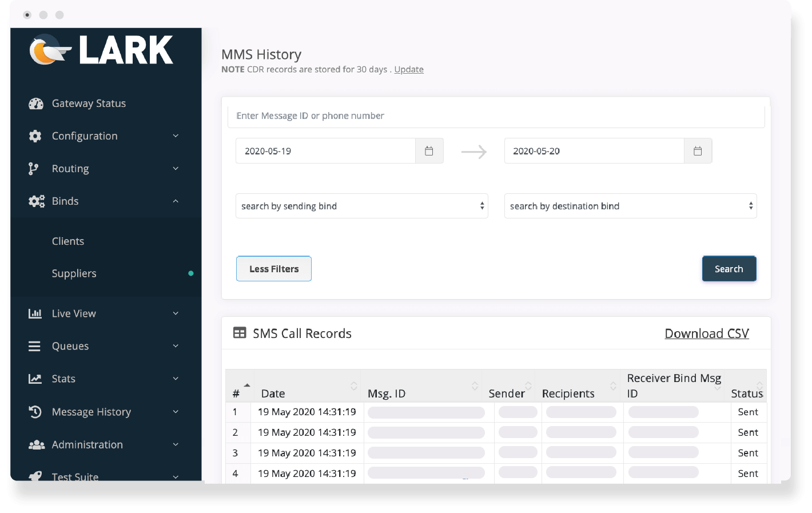Open the search by destination bind dropdown

tap(631, 206)
